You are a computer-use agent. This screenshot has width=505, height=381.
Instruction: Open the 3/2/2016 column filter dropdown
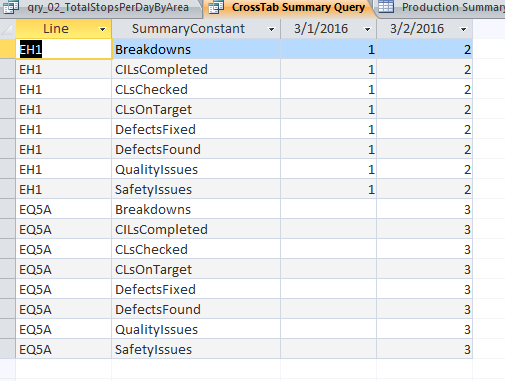[x=463, y=29]
